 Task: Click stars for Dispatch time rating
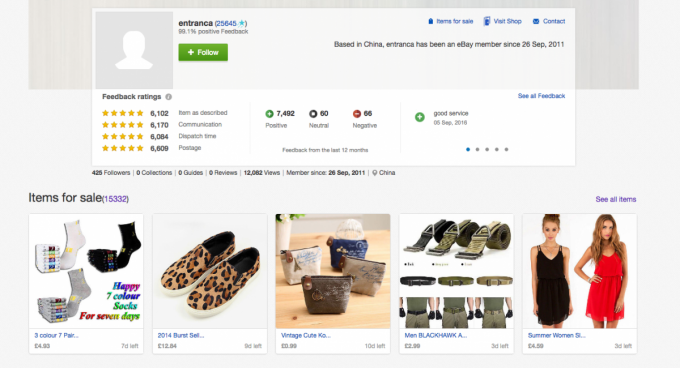pos(123,137)
